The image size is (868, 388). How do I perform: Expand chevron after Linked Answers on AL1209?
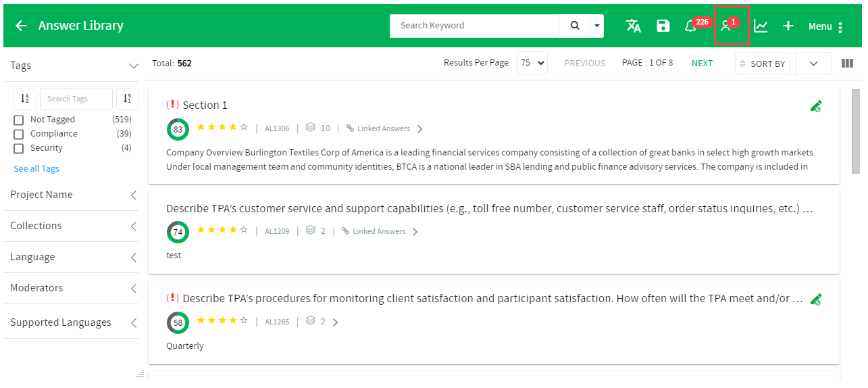point(415,232)
